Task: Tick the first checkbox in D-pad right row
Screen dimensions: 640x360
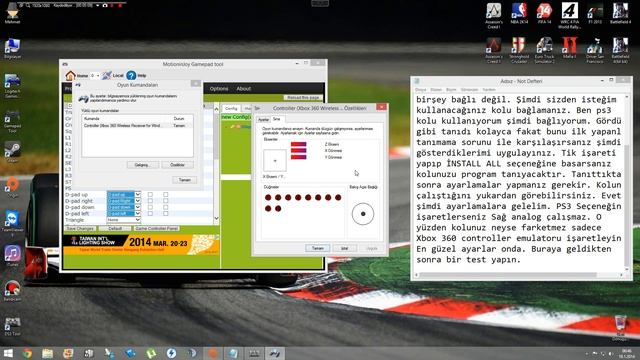Action: [150, 201]
